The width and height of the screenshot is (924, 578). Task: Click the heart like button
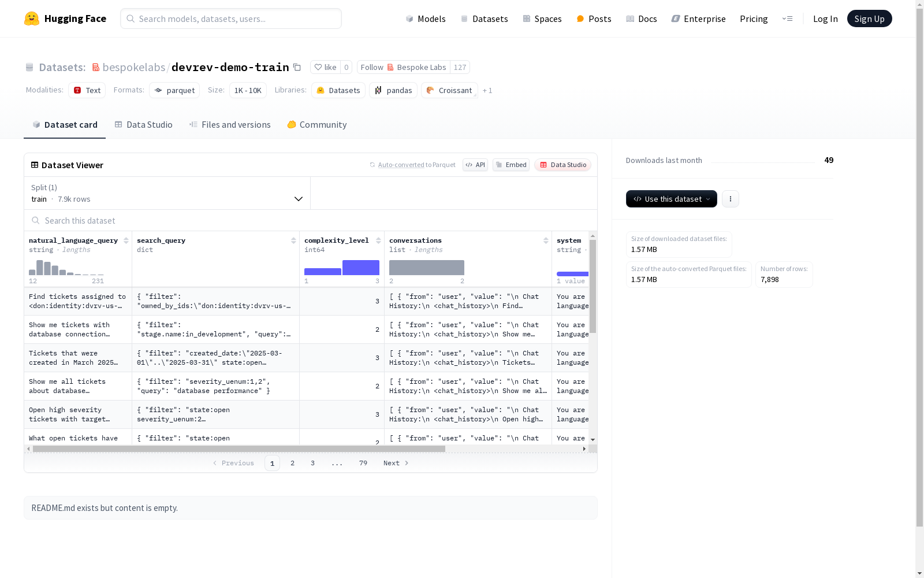(x=325, y=67)
